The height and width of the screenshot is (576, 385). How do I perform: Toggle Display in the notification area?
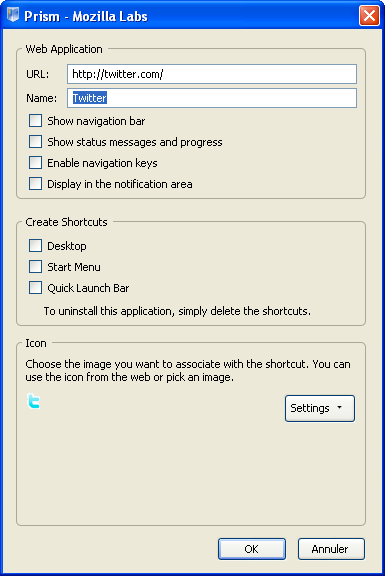[x=35, y=183]
